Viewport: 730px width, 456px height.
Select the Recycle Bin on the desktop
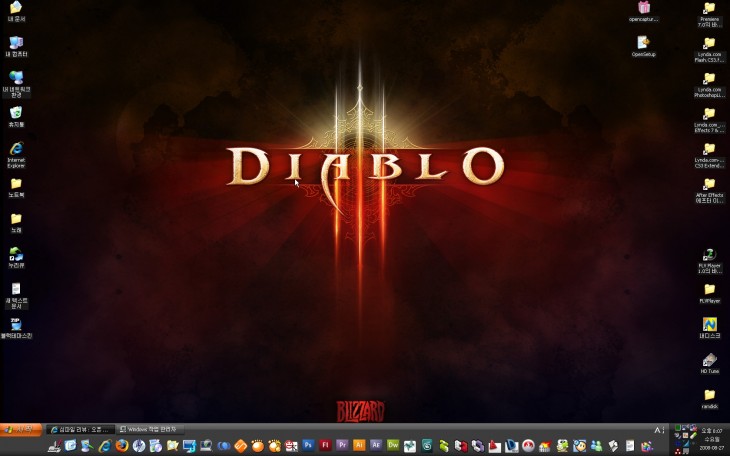click(16, 113)
